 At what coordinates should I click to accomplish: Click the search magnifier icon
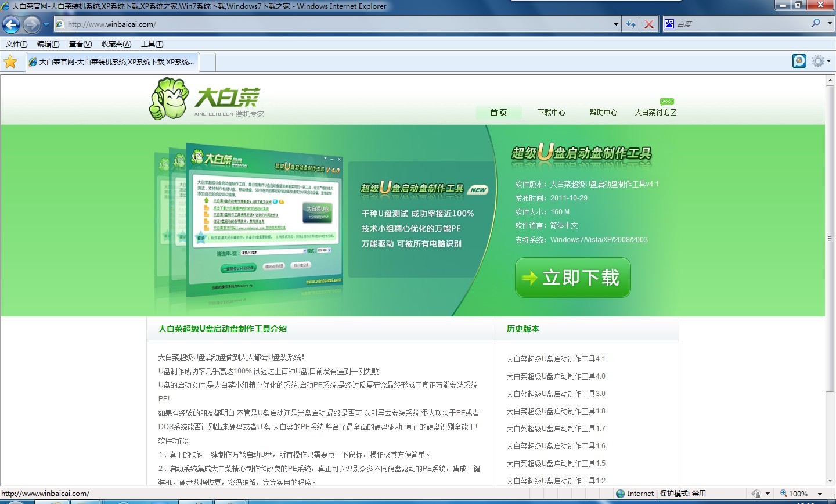(816, 24)
